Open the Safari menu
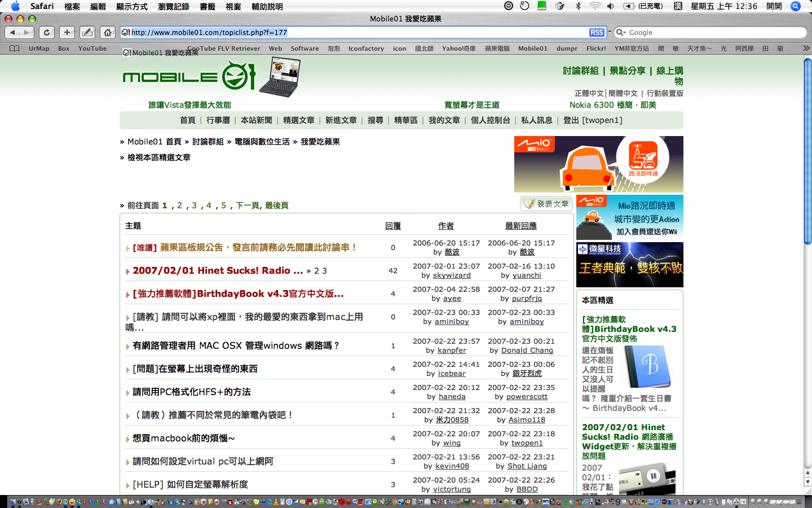Viewport: 812px width, 508px height. (42, 6)
